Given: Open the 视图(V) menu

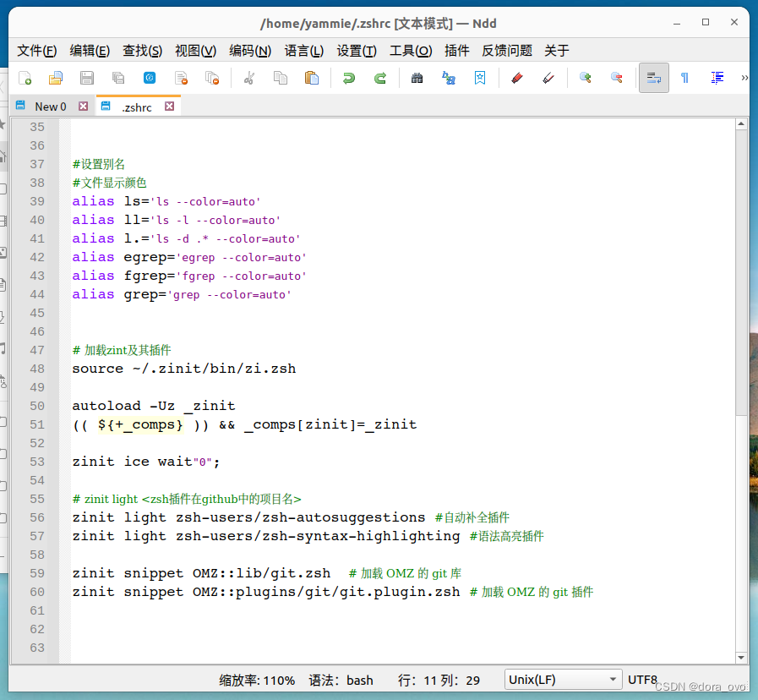Looking at the screenshot, I should tap(195, 51).
